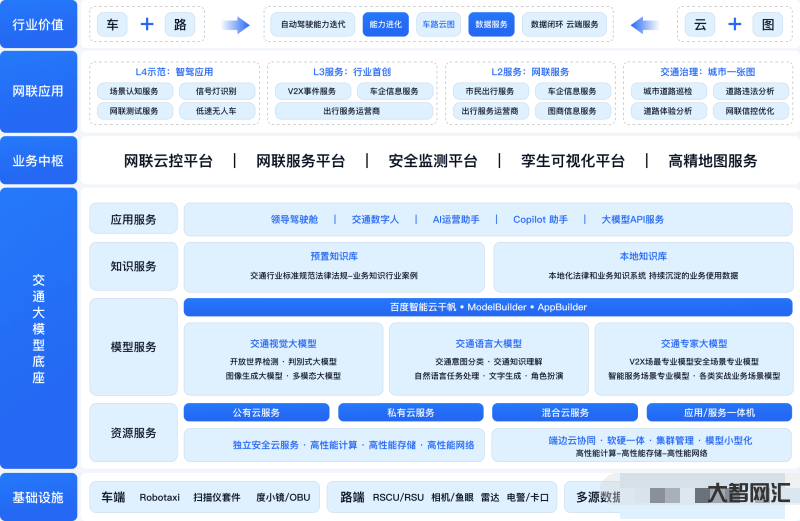
Task: Choose the 场景认知服务 tag under L4示范
Action: pyautogui.click(x=134, y=91)
